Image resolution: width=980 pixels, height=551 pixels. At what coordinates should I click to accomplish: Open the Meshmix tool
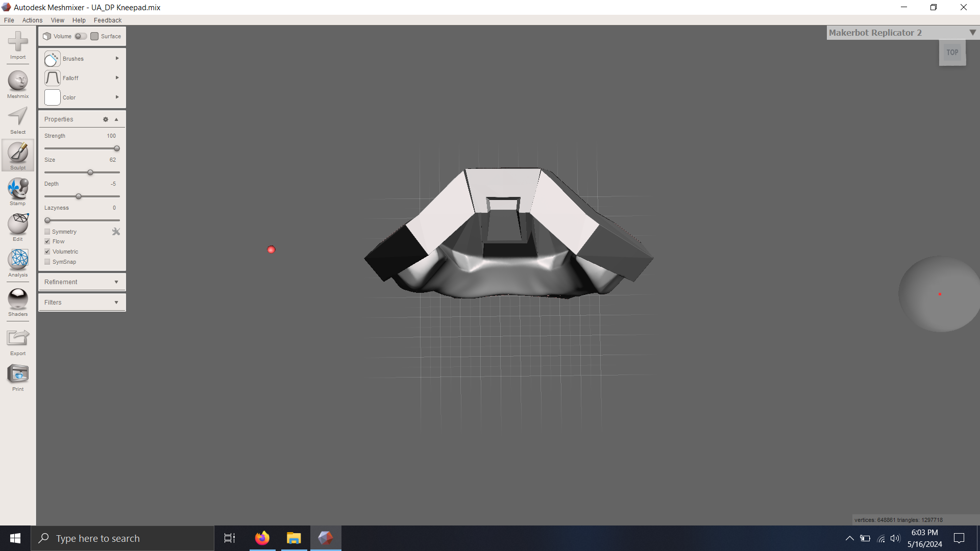tap(18, 84)
